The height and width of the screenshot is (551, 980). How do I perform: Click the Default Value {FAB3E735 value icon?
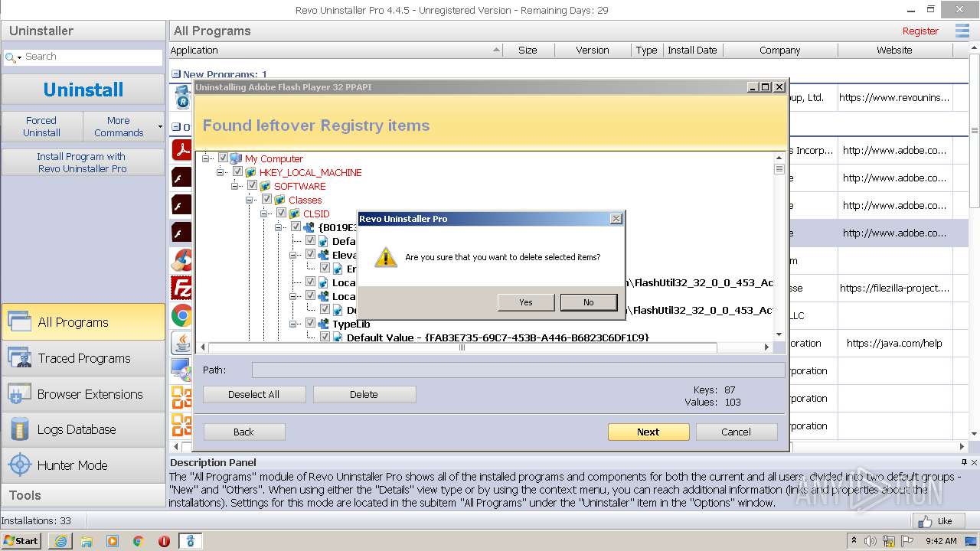tap(338, 337)
